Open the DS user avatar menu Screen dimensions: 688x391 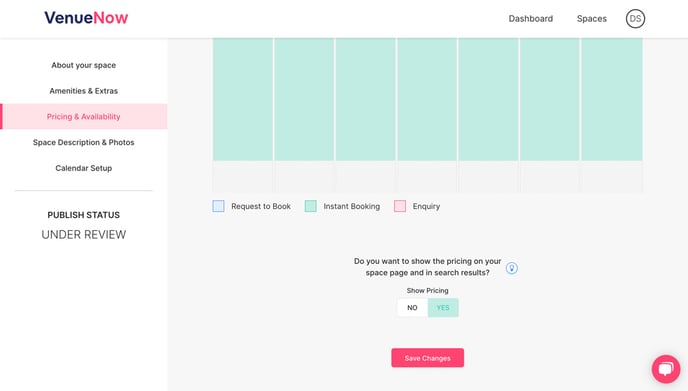coord(635,19)
